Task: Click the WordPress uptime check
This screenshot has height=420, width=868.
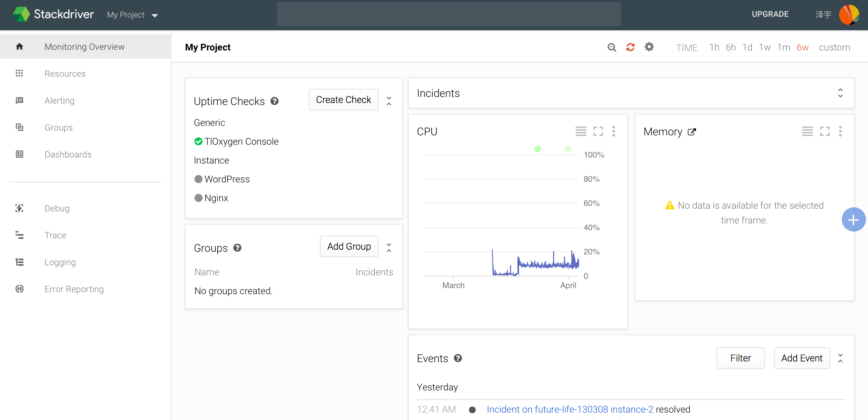Action: tap(227, 179)
